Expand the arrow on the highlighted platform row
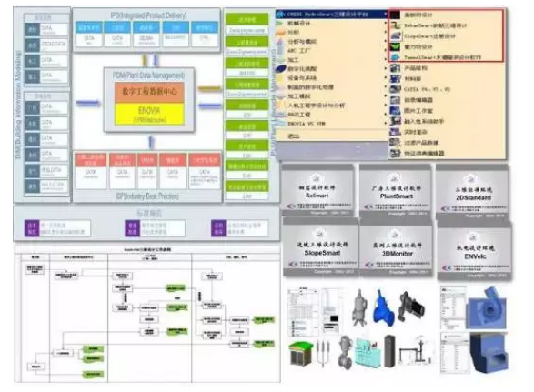 tap(385, 15)
